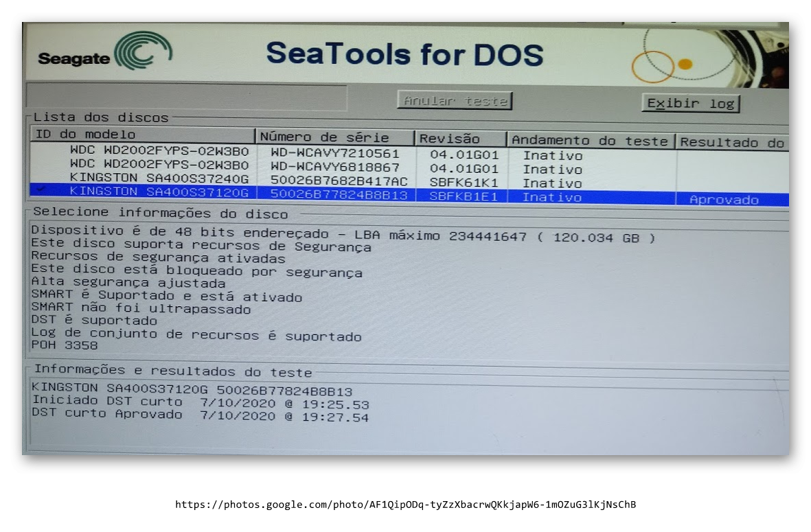The width and height of the screenshot is (811, 532).
Task: Click serial number 50026B77824B8B13 in the disk list
Action: pos(339,194)
